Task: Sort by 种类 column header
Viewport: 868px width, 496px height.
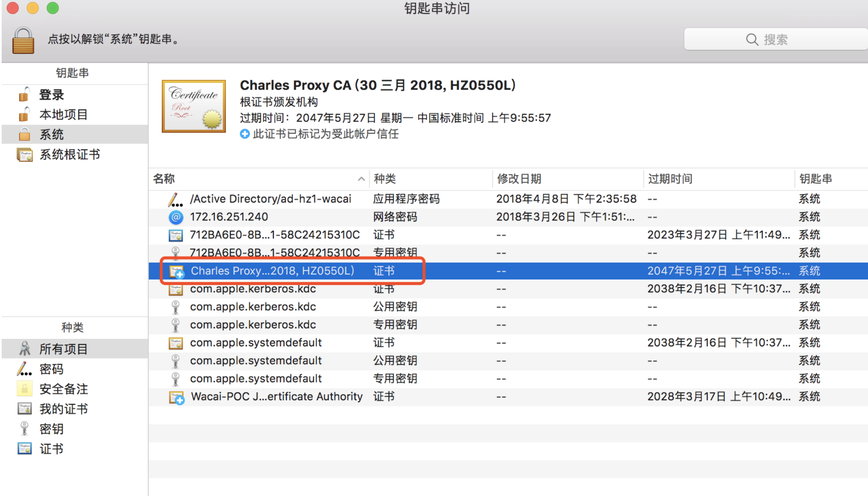Action: coord(385,179)
